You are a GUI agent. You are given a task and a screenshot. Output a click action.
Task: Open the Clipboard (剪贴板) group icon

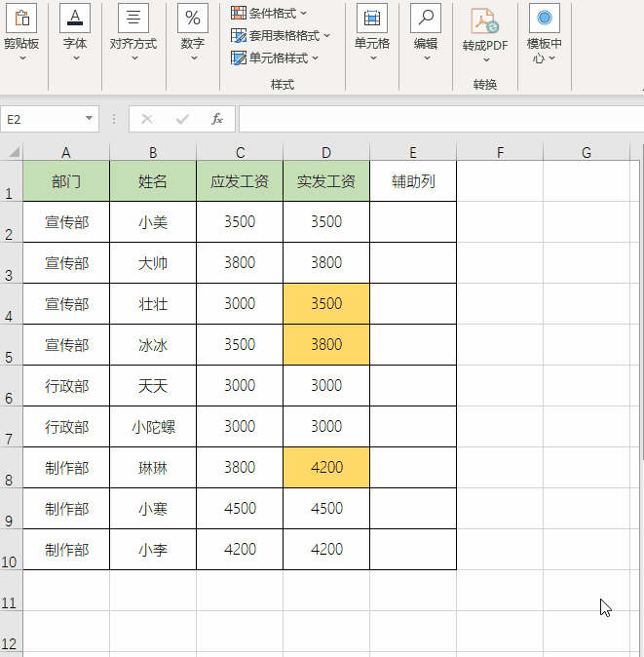pos(20,18)
